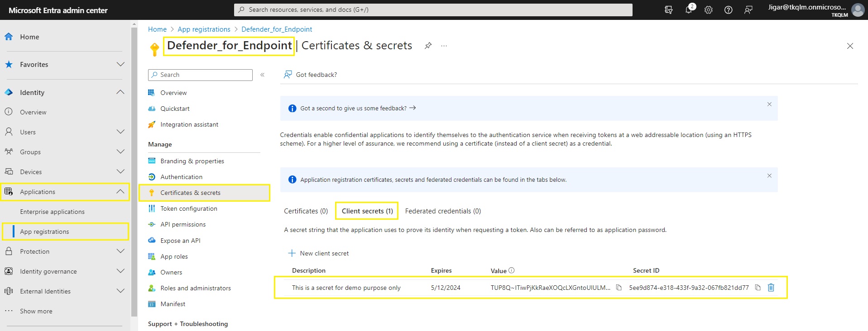Image resolution: width=868 pixels, height=331 pixels.
Task: Pin the Certificates & secrets blade
Action: click(428, 46)
